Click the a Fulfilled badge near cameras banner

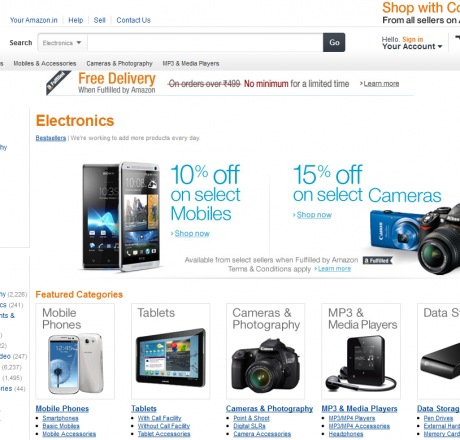pos(377,261)
